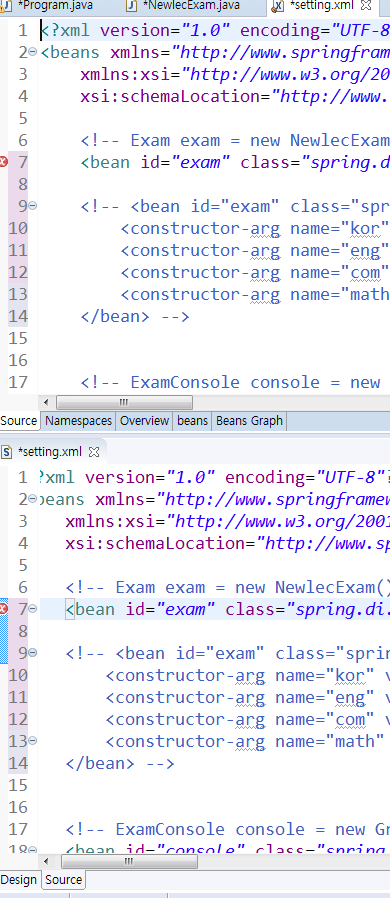Click constructor-arg name="math" in top editor

(x=255, y=294)
